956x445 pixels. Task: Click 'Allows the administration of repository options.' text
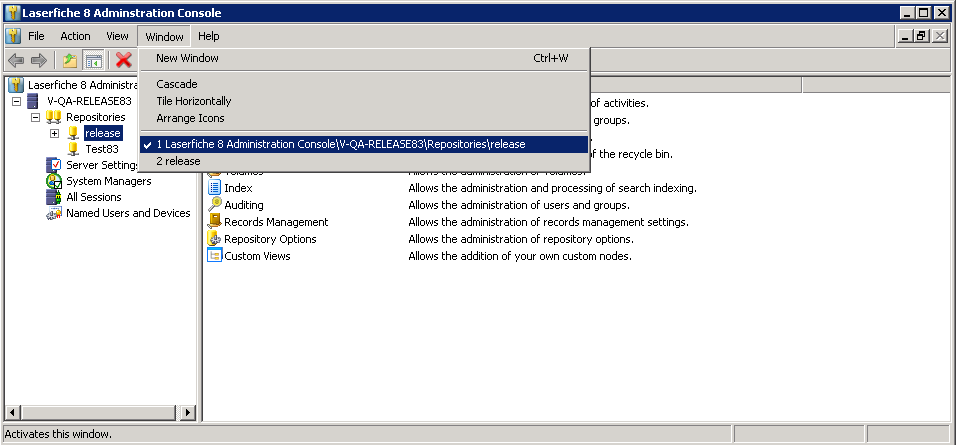[521, 239]
